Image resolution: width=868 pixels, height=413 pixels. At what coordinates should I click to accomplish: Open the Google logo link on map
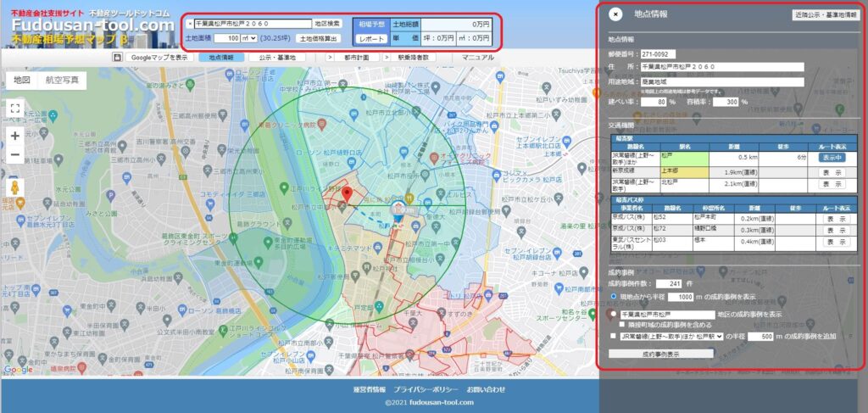click(18, 370)
